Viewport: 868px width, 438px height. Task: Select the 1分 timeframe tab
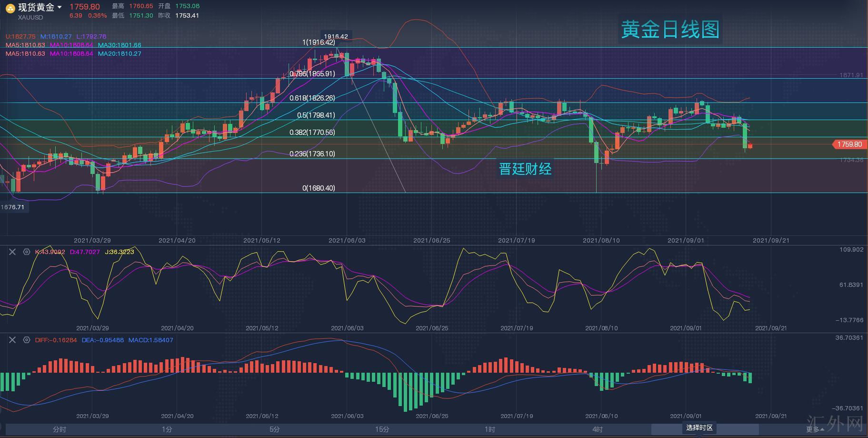(x=167, y=429)
